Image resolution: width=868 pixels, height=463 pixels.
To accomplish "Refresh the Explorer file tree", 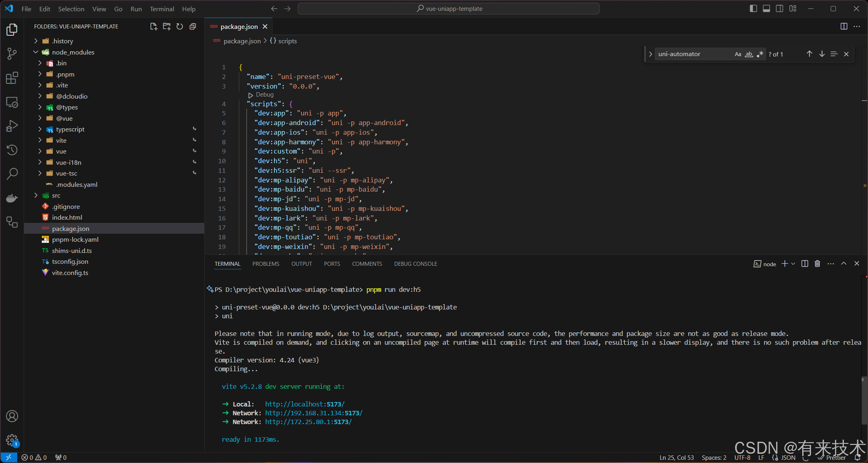I will point(180,26).
